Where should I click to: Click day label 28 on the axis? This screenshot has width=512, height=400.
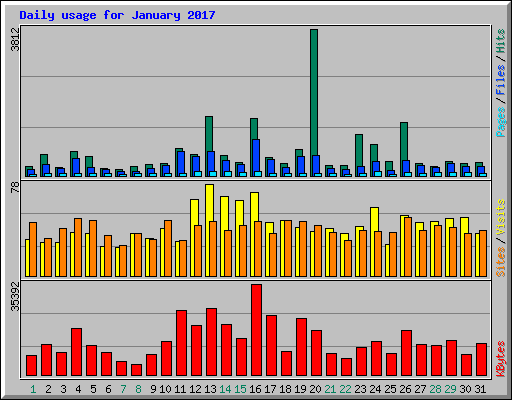(x=435, y=389)
